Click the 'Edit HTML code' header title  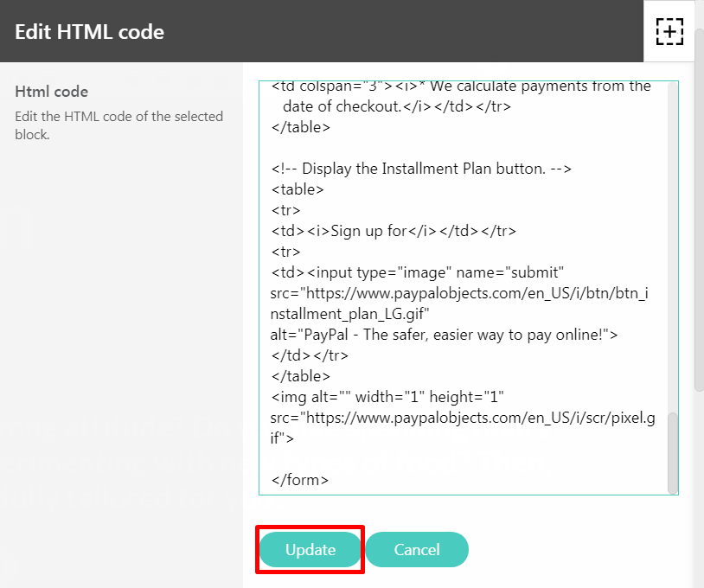pos(89,32)
